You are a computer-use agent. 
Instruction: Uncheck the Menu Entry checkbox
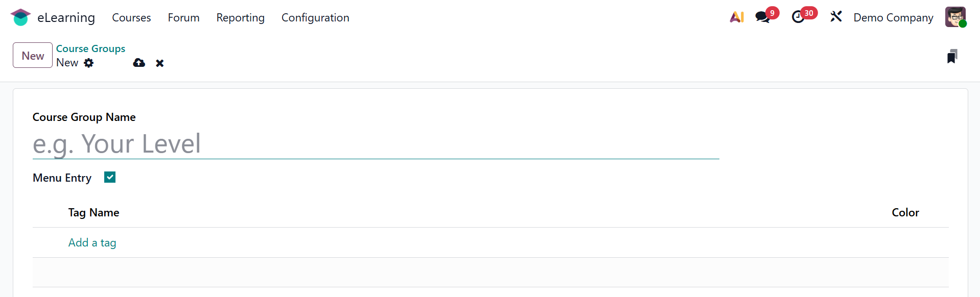(x=110, y=177)
